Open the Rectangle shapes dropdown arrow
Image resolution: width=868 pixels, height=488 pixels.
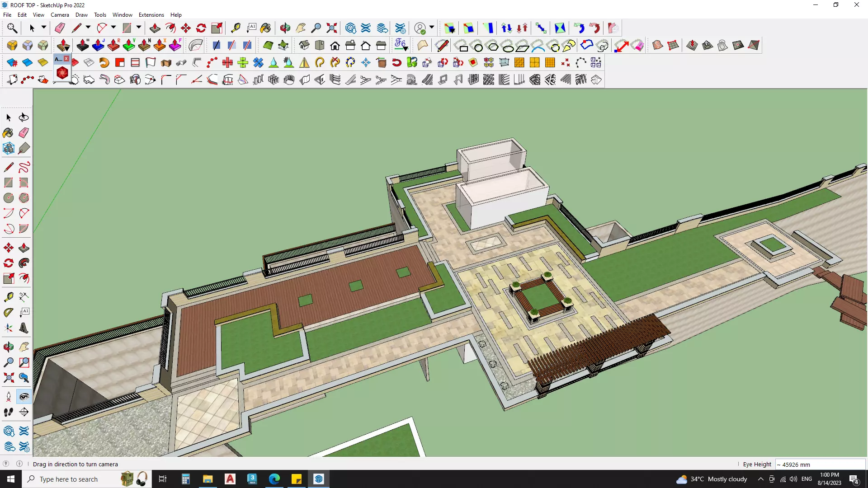coord(139,28)
